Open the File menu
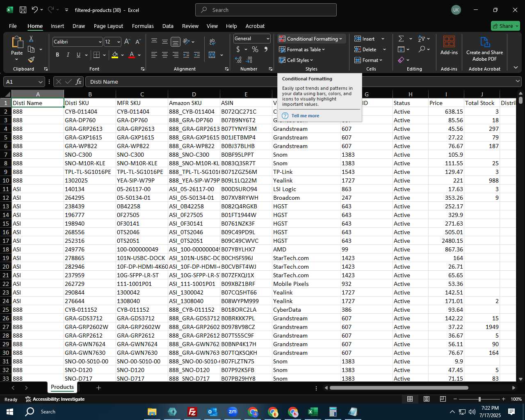This screenshot has width=525, height=420. pos(13,26)
